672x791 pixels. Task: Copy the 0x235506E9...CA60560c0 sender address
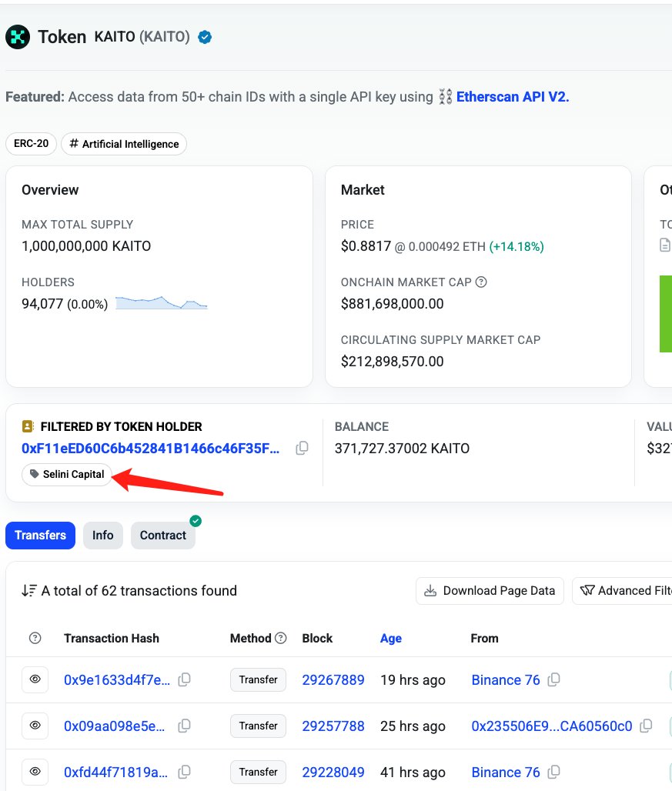647,726
